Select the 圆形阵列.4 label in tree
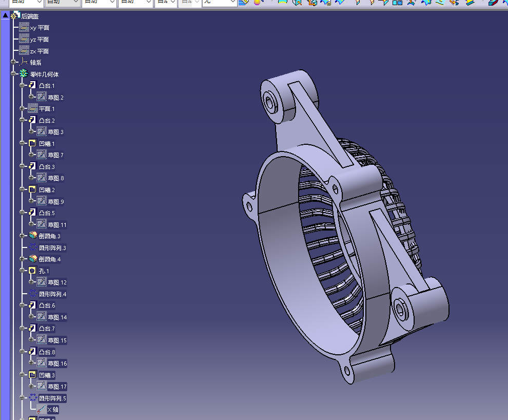The height and width of the screenshot is (420, 508). pyautogui.click(x=53, y=294)
